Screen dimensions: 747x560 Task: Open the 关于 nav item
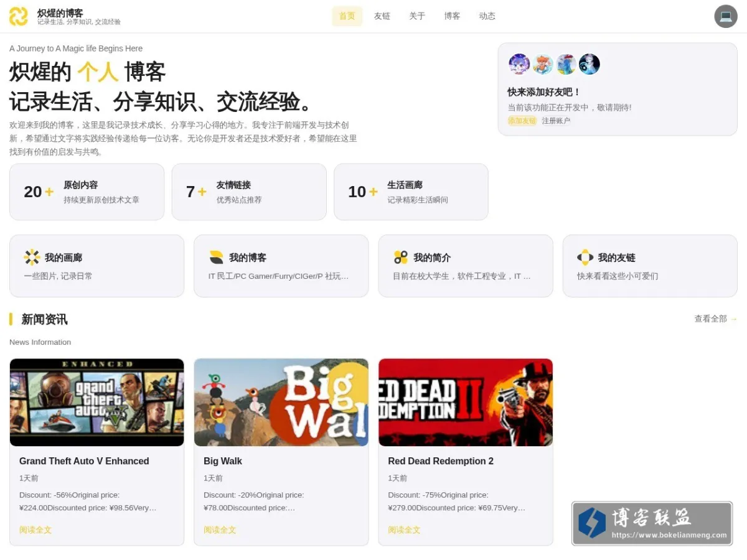417,16
